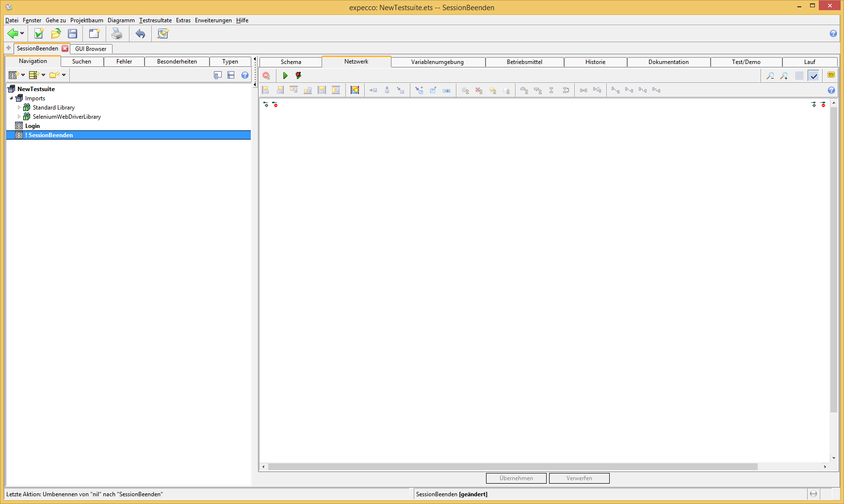Run the test with green play icon
This screenshot has width=844, height=504.
coord(285,76)
